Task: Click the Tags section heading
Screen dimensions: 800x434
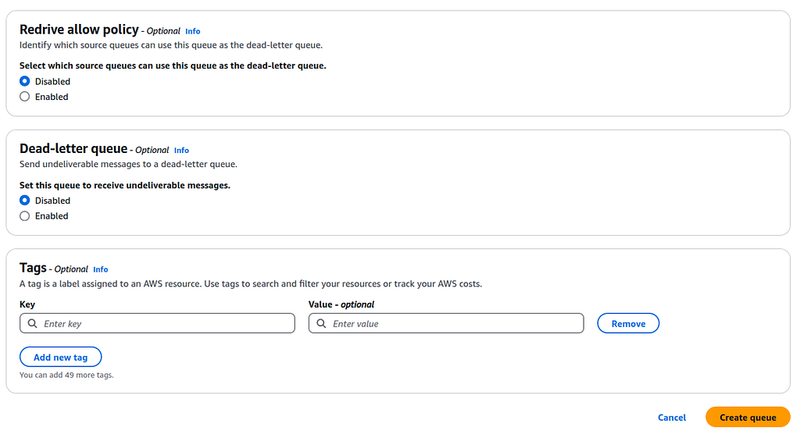Action: 33,268
